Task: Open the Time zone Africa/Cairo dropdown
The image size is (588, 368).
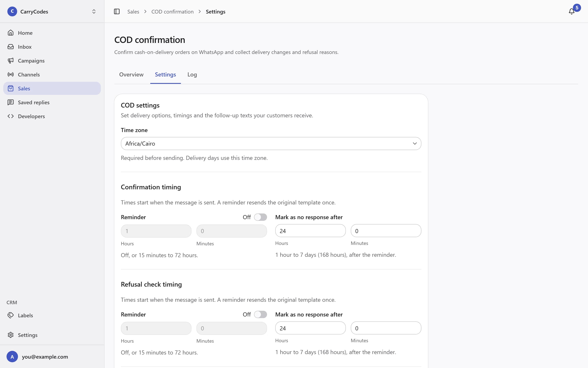Action: coord(271,144)
